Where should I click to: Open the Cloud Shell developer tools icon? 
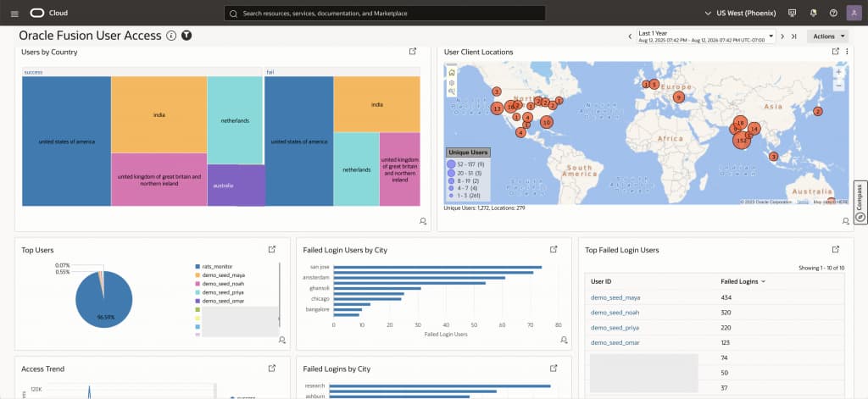point(792,14)
